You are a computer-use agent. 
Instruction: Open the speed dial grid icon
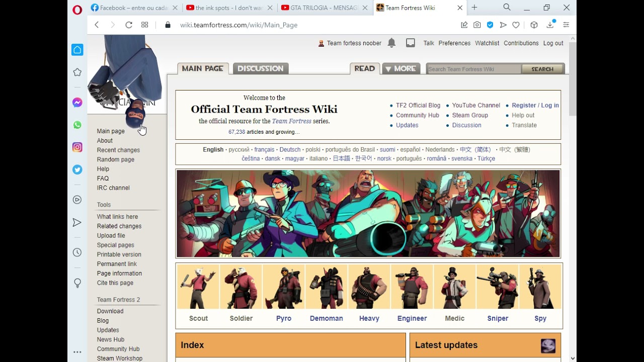tap(144, 25)
